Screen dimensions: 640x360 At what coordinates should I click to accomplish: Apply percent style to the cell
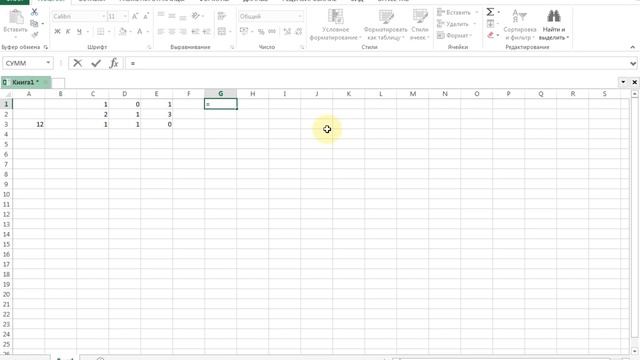pyautogui.click(x=261, y=31)
